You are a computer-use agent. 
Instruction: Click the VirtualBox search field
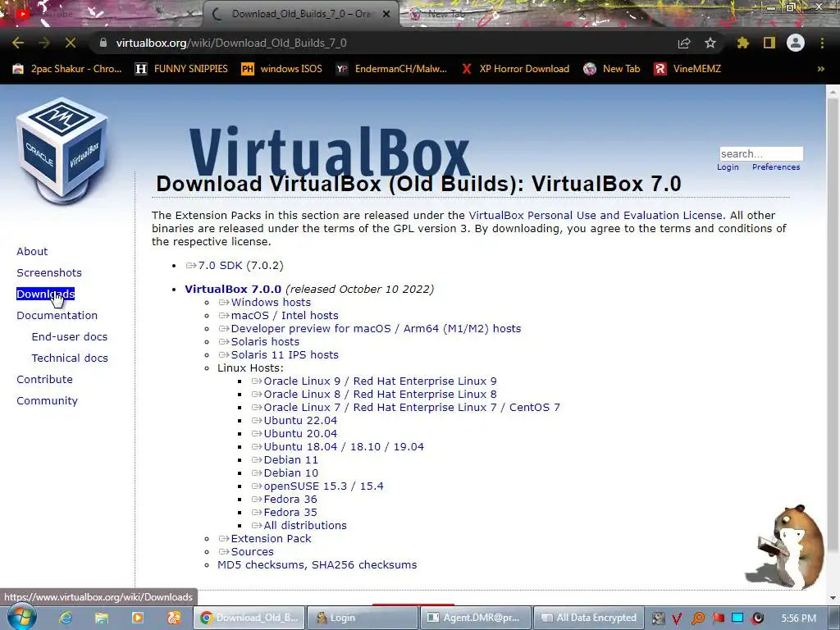tap(761, 153)
